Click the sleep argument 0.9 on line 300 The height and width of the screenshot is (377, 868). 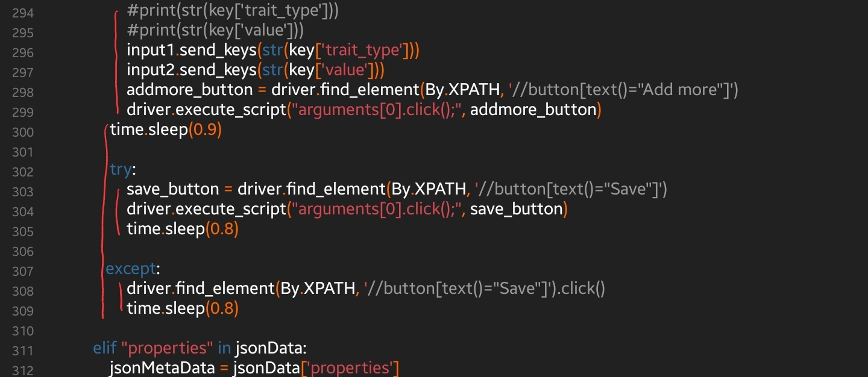coord(206,129)
